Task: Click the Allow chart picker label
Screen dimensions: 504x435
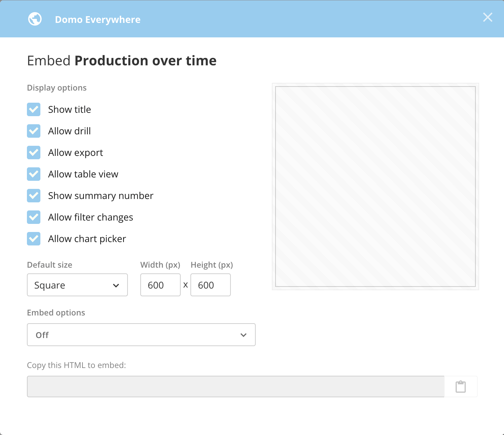Action: pos(87,239)
